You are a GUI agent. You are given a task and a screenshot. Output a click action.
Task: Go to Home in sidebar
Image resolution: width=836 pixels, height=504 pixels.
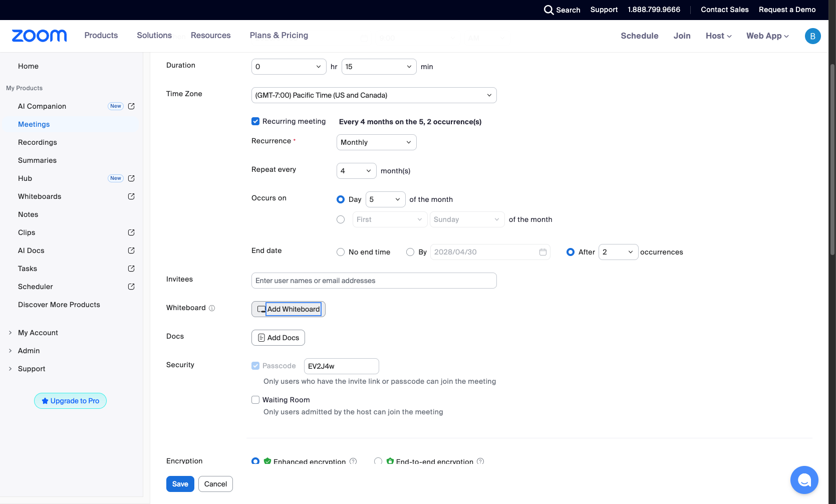pos(28,66)
